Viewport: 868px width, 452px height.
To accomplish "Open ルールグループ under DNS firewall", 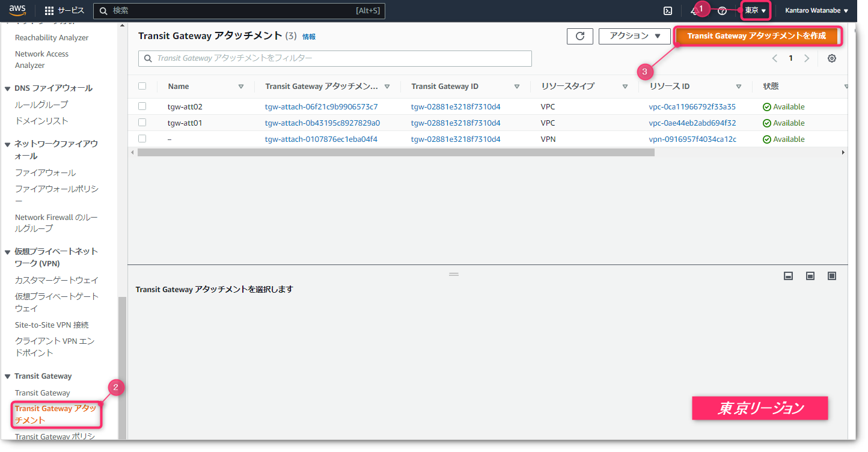I will click(41, 105).
